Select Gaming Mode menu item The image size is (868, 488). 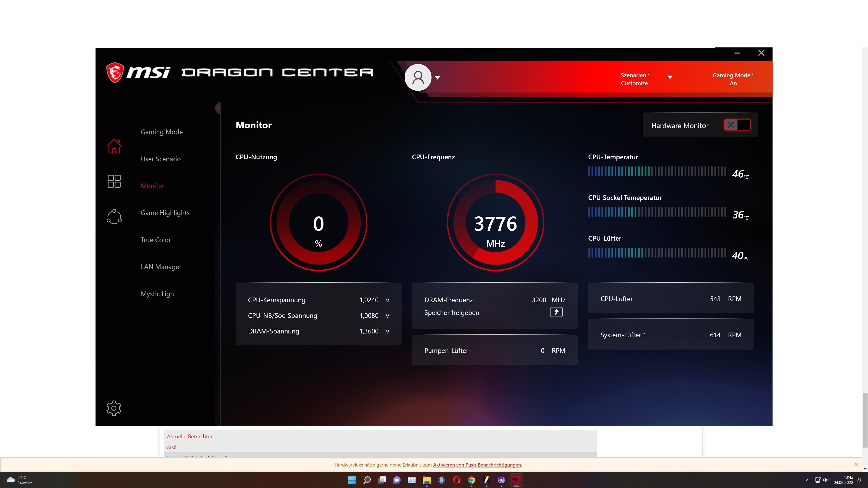(x=162, y=132)
